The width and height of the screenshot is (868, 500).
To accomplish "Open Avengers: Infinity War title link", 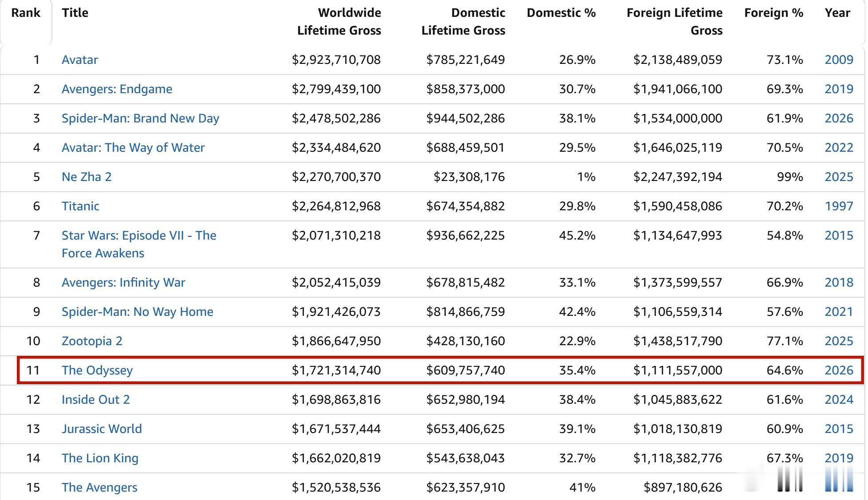I will point(123,282).
